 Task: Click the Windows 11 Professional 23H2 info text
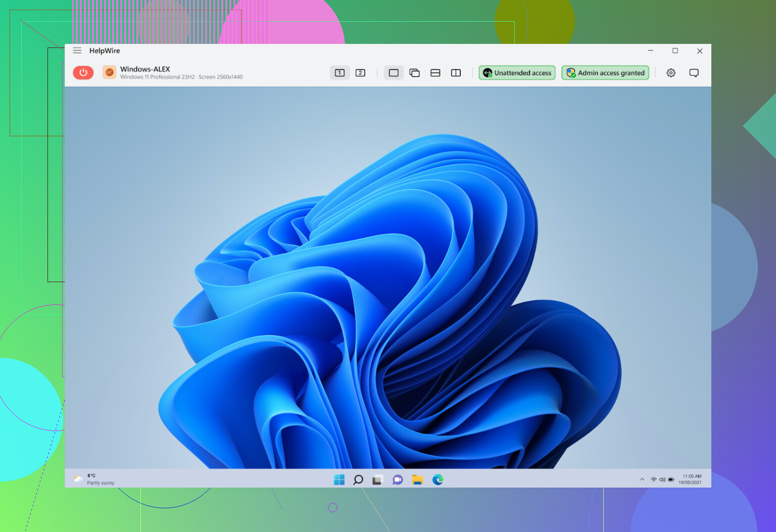coord(181,77)
